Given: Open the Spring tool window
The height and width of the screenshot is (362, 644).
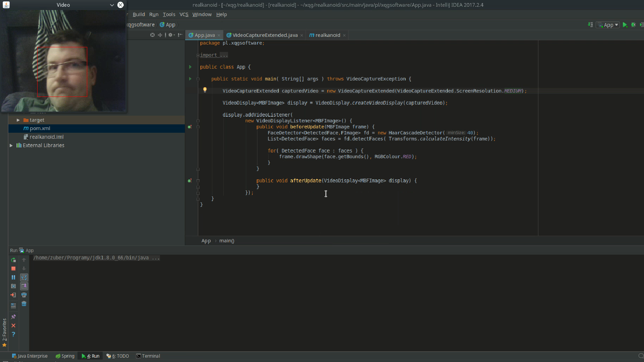Looking at the screenshot, I should pos(65,356).
